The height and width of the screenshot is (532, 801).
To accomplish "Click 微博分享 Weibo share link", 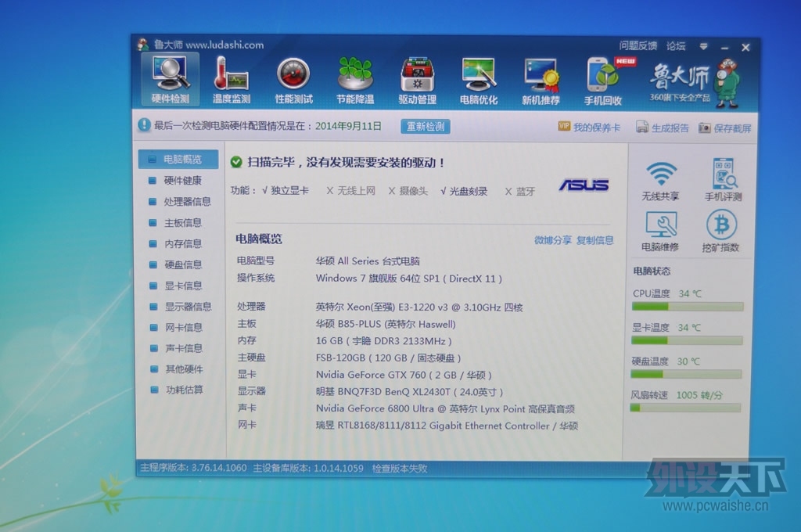I will coord(553,240).
